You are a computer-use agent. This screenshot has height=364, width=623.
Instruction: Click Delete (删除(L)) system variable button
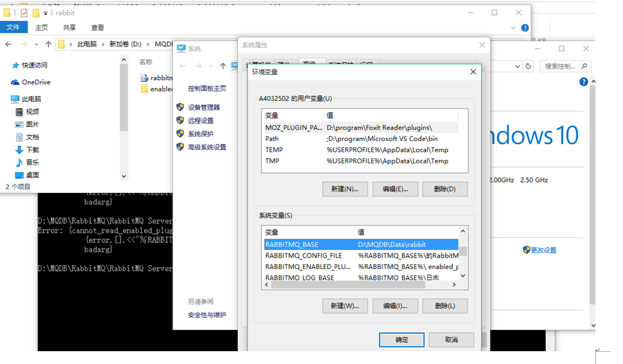coord(445,306)
